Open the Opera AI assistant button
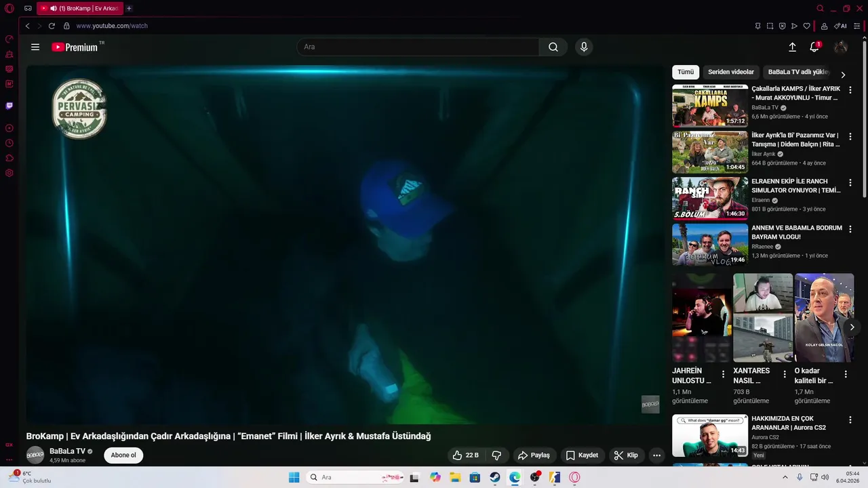This screenshot has height=488, width=868. click(x=841, y=26)
